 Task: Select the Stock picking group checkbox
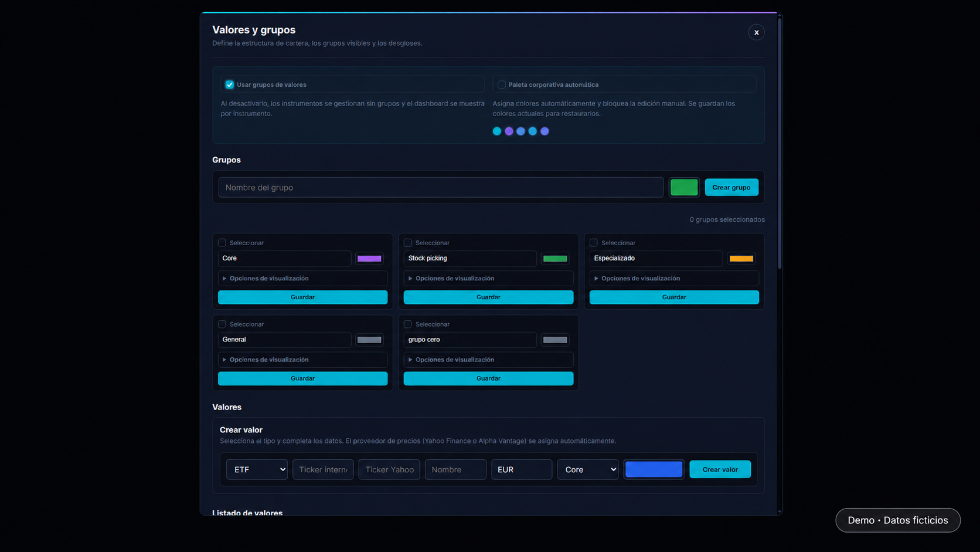(x=408, y=242)
